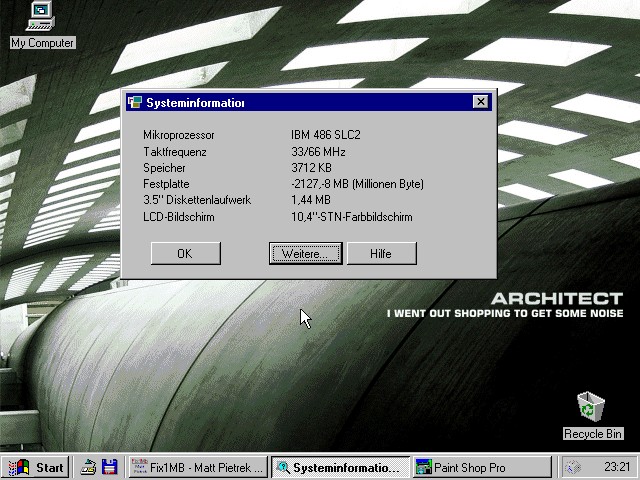This screenshot has width=640, height=480.
Task: Click the 'Mikroprozessor' label
Action: (x=178, y=135)
